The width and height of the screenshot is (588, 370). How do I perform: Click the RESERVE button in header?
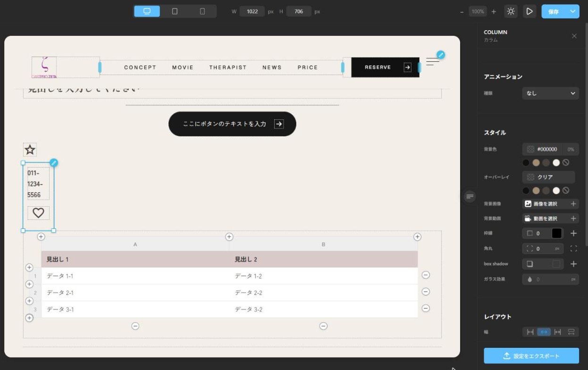tap(386, 67)
